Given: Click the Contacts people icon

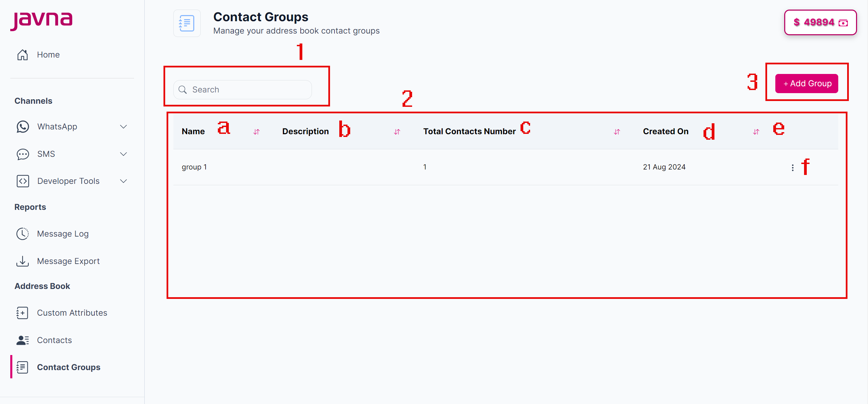Looking at the screenshot, I should pos(22,340).
